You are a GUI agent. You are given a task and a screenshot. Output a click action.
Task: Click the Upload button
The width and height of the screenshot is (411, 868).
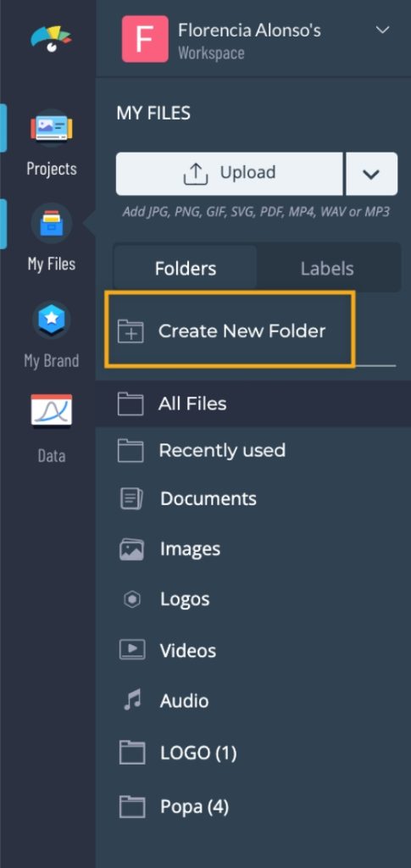pos(229,174)
